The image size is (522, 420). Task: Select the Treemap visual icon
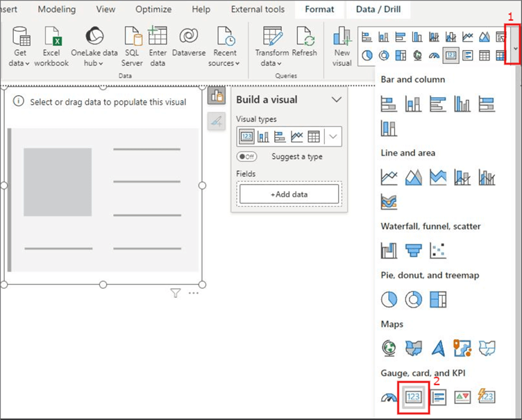click(438, 299)
